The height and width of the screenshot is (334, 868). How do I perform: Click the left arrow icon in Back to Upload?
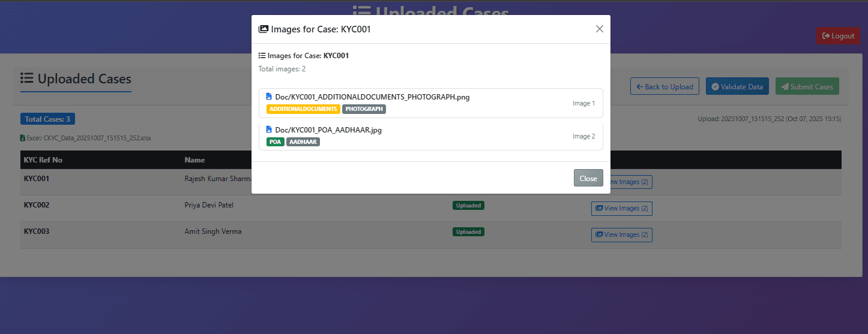pos(640,87)
